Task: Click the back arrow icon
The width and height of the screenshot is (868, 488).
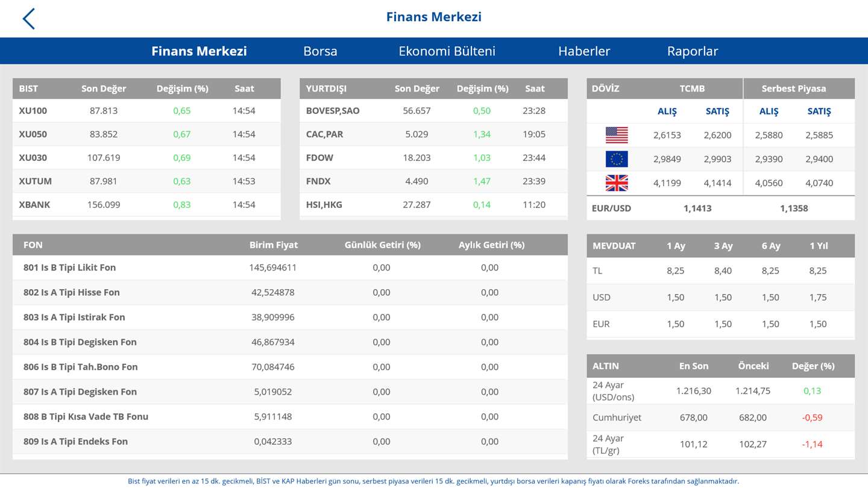Action: pos(28,19)
